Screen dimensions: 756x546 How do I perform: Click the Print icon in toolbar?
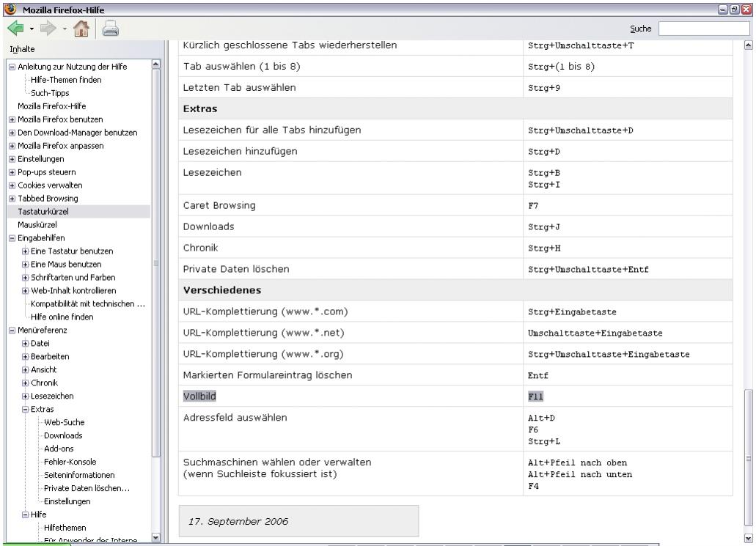(x=111, y=29)
